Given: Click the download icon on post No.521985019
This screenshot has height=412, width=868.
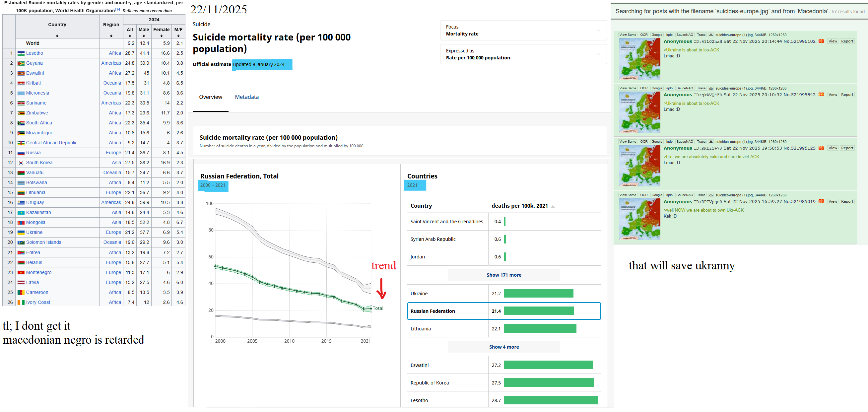Looking at the screenshot, I should 711,195.
